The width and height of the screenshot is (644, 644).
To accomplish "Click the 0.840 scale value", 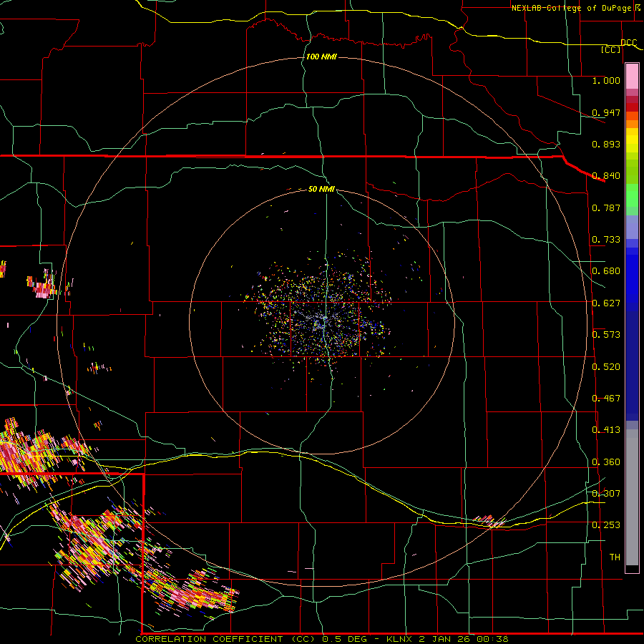I will coord(606,175).
